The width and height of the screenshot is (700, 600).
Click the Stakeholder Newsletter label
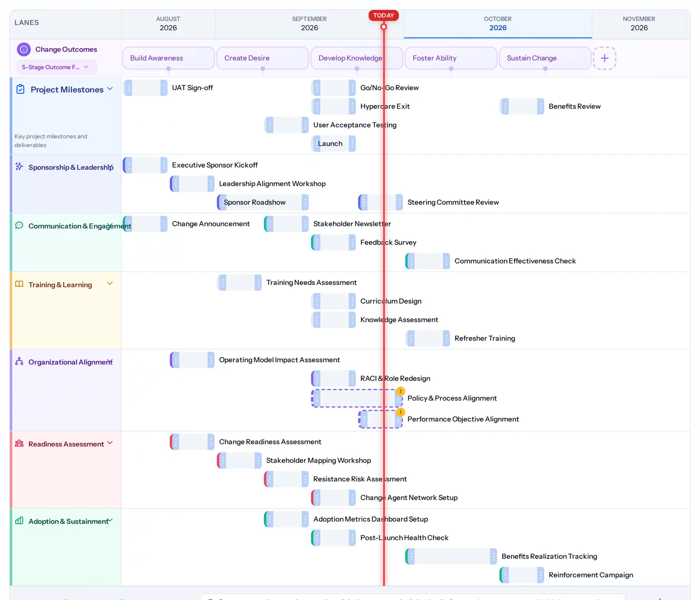coord(352,224)
